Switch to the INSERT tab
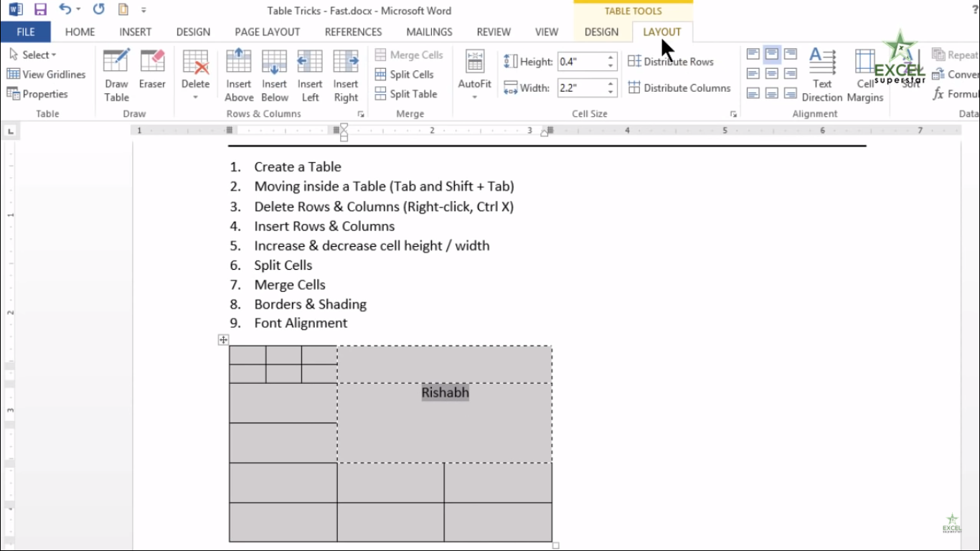 [x=135, y=32]
